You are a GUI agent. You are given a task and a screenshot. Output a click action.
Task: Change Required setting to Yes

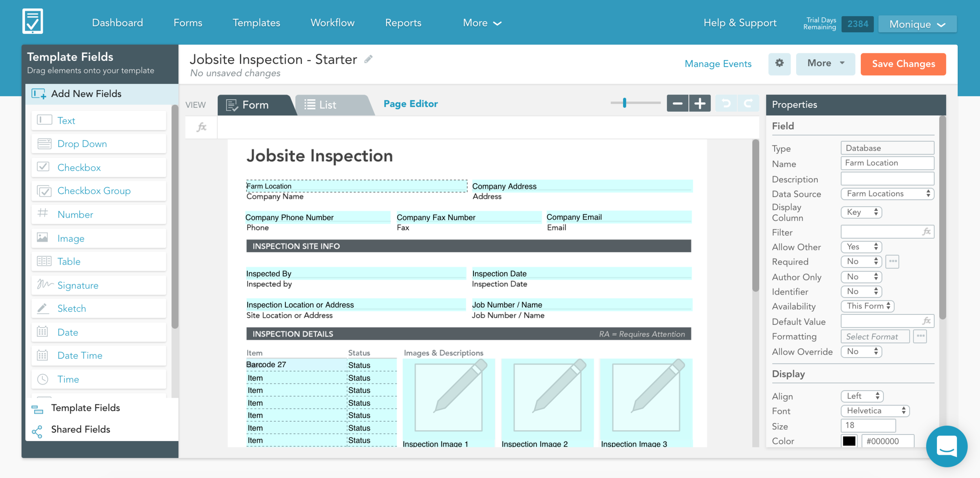click(861, 262)
